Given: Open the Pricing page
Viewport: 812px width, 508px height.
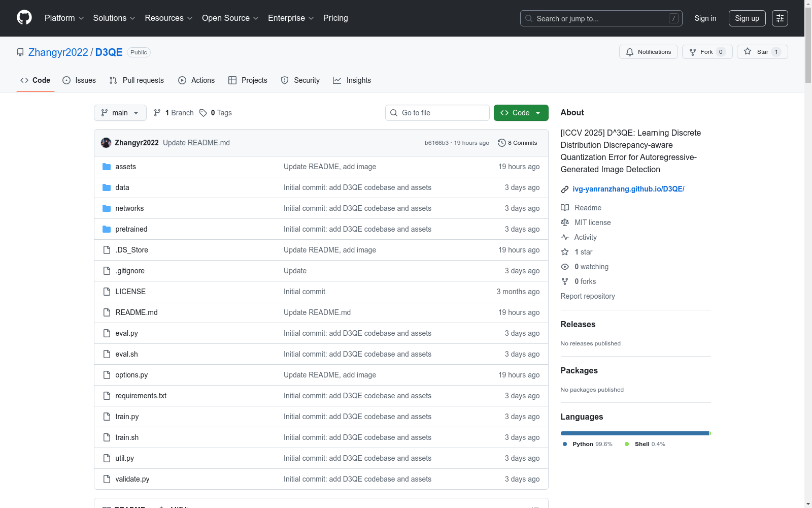Looking at the screenshot, I should (x=335, y=18).
